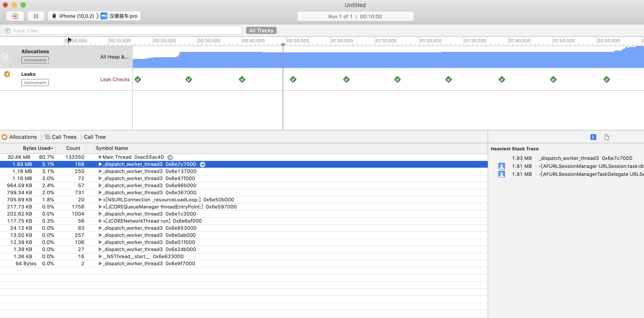This screenshot has width=644, height=318.
Task: Click the timeline playhead marker handle
Action: 283,44
